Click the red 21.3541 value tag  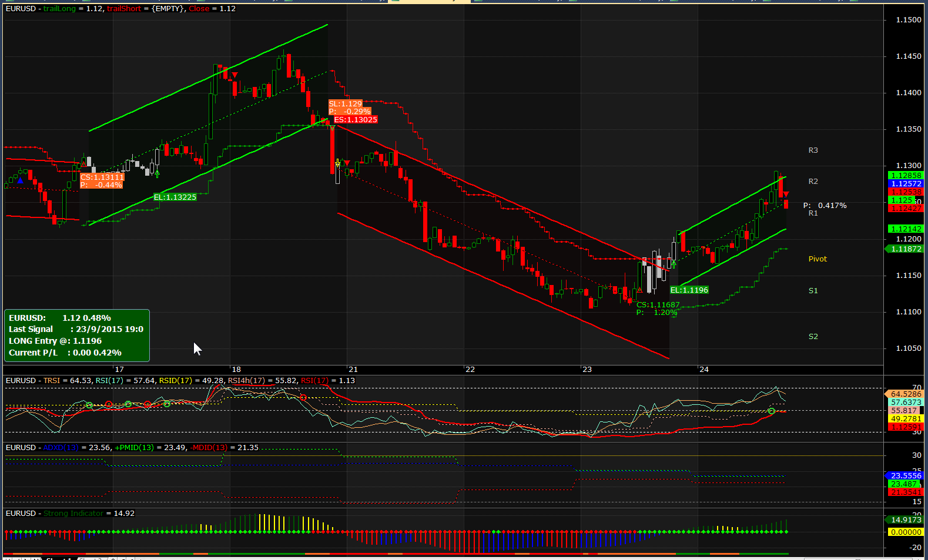click(906, 492)
